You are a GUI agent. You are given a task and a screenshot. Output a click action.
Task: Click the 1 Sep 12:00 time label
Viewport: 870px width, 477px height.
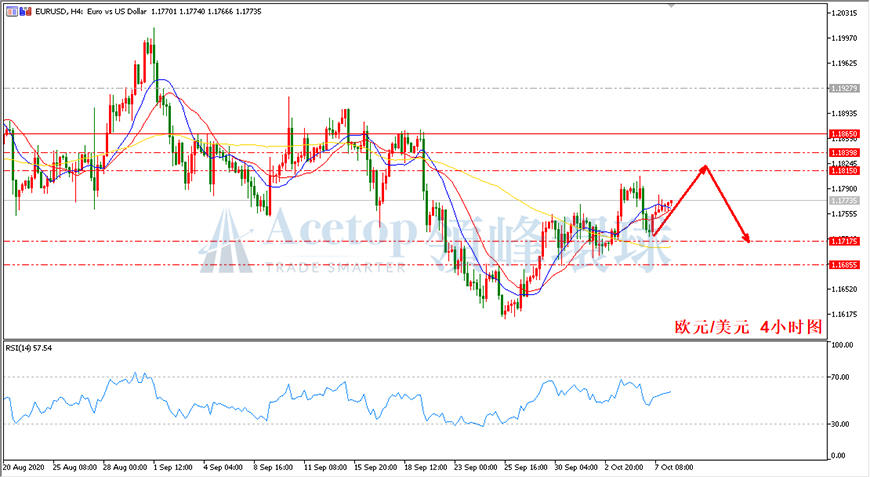173,468
